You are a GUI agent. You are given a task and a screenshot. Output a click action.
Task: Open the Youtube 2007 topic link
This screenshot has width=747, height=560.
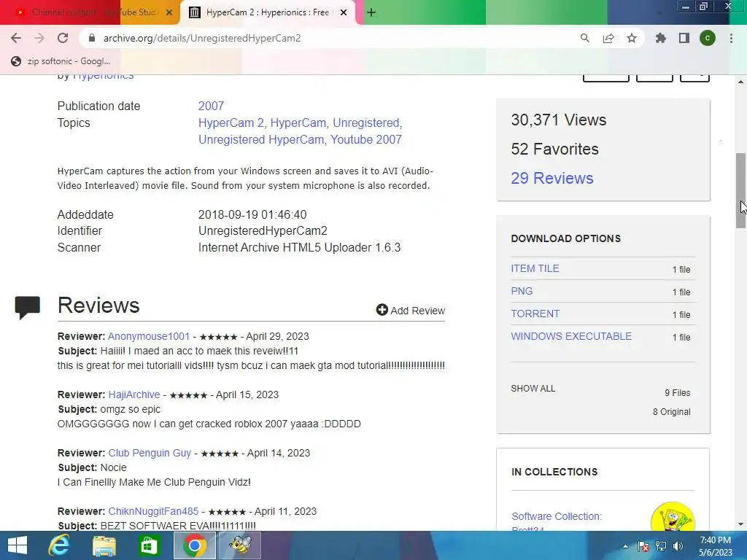366,139
